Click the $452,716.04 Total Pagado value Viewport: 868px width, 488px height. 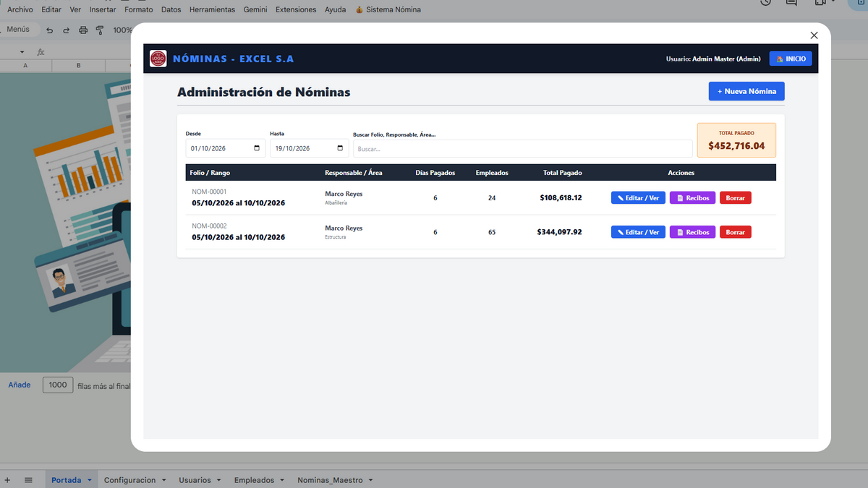736,145
